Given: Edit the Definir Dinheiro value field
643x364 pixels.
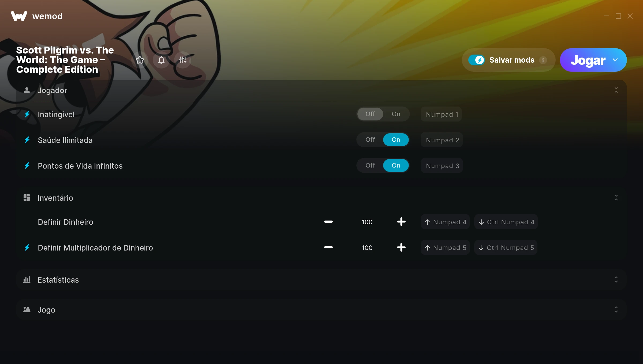Looking at the screenshot, I should click(x=367, y=222).
